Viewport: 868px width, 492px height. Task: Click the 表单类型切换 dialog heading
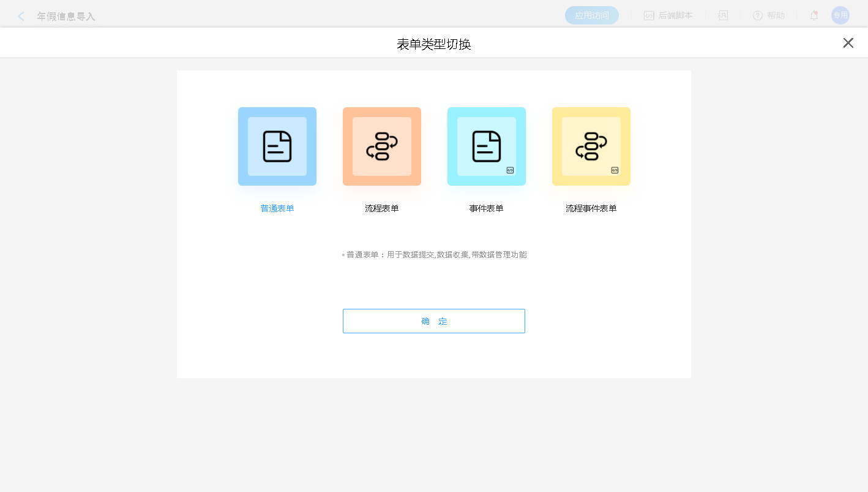[x=433, y=44]
